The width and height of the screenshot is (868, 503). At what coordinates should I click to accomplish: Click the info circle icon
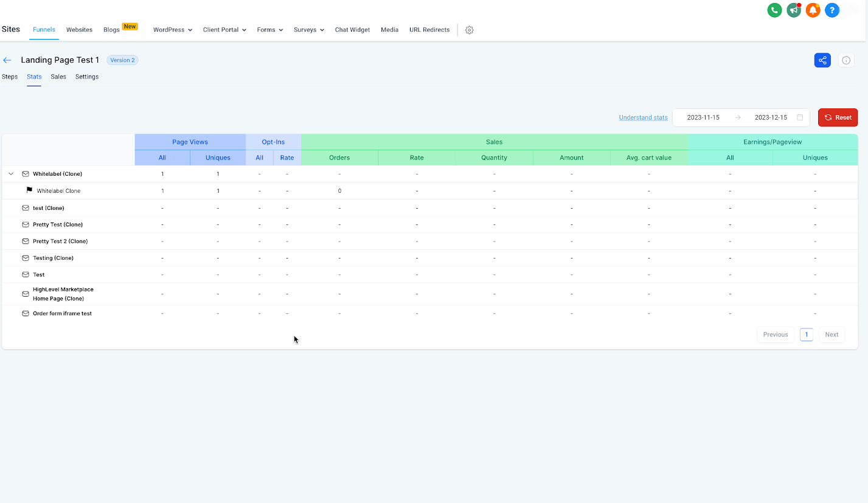tap(846, 60)
